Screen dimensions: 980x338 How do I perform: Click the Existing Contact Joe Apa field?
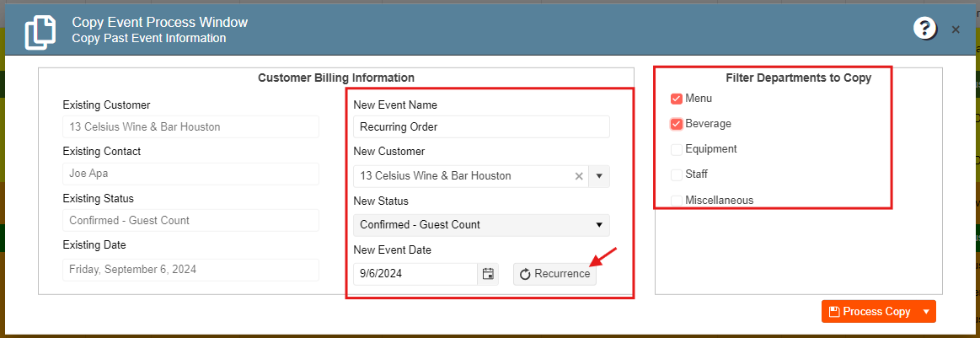click(x=190, y=174)
